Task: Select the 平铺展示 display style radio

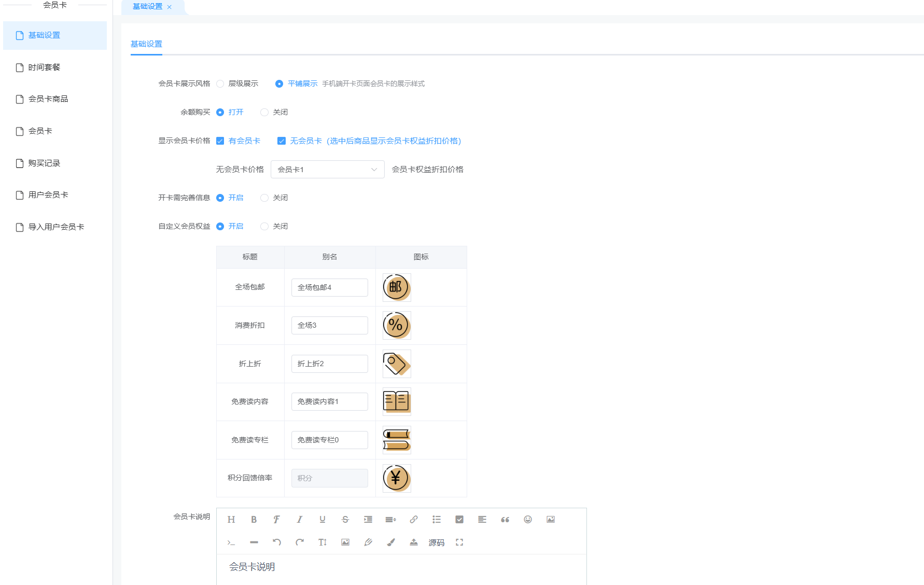Action: tap(279, 84)
